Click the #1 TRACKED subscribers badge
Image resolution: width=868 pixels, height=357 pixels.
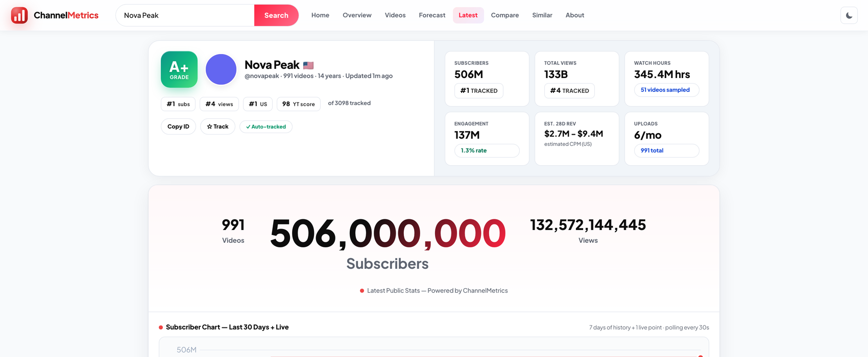[479, 91]
